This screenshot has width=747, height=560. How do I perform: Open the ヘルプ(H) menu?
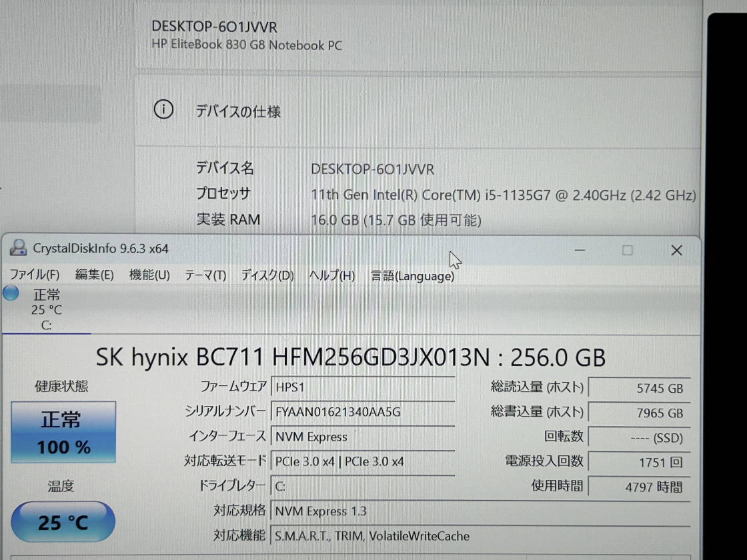(x=331, y=275)
